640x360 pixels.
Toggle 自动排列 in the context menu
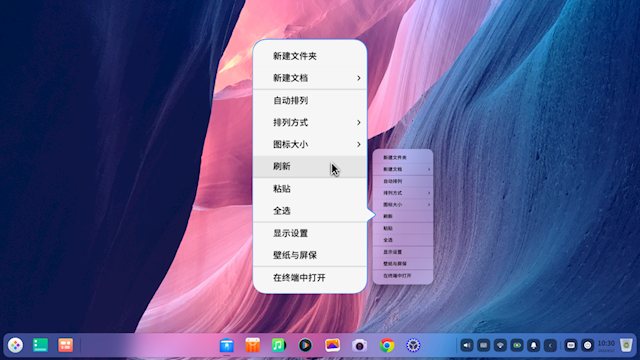[310, 100]
